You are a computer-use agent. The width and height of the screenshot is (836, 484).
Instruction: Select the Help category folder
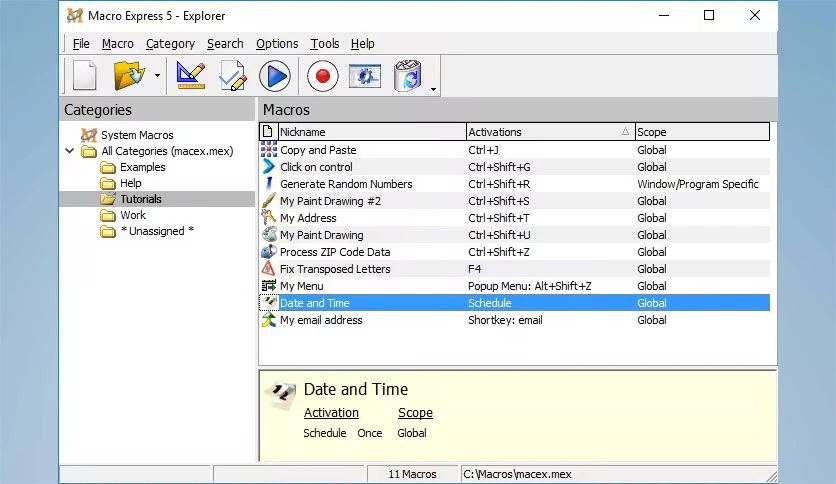pyautogui.click(x=131, y=183)
